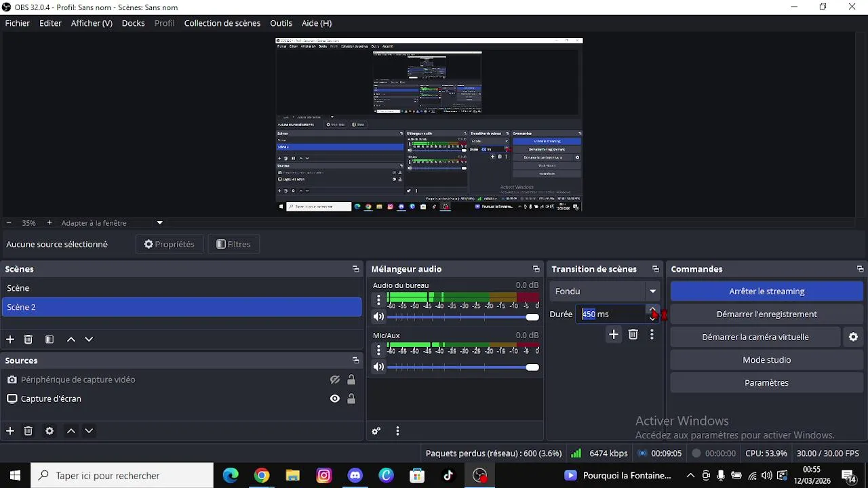The image size is (868, 488).
Task: Open Propriétés button
Action: (170, 244)
